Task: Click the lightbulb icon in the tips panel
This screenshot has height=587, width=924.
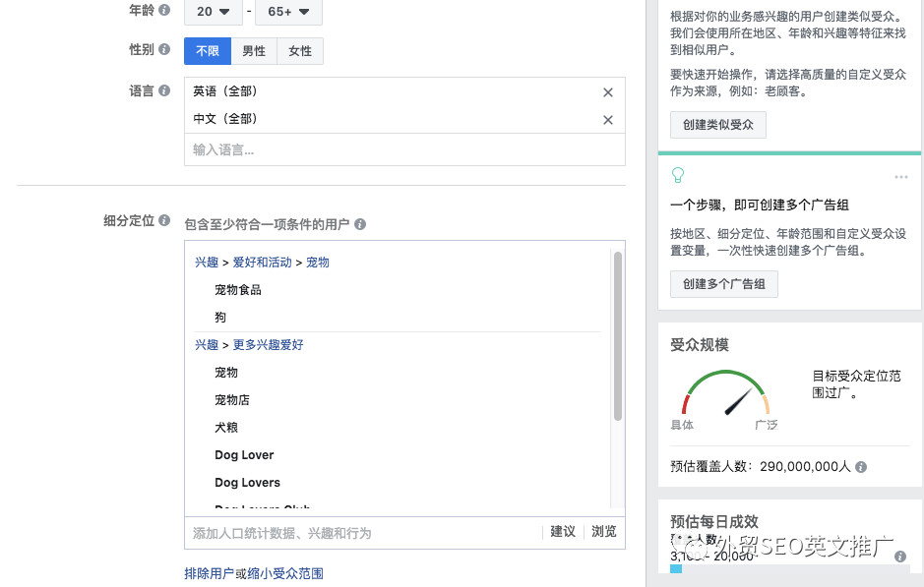Action: tap(677, 175)
